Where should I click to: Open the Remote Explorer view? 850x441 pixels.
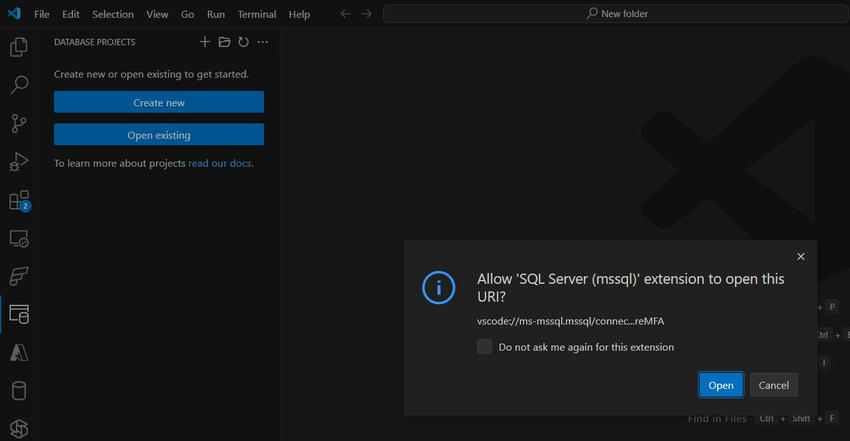click(x=19, y=238)
